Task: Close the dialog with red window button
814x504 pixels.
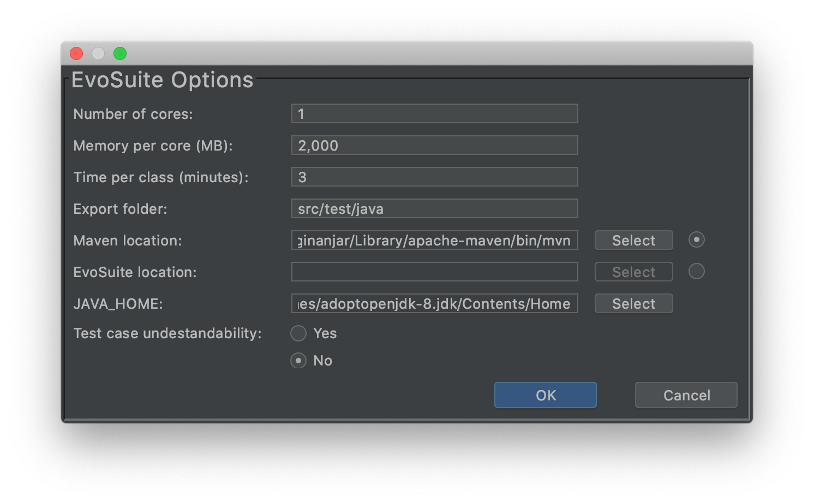Action: pyautogui.click(x=76, y=53)
